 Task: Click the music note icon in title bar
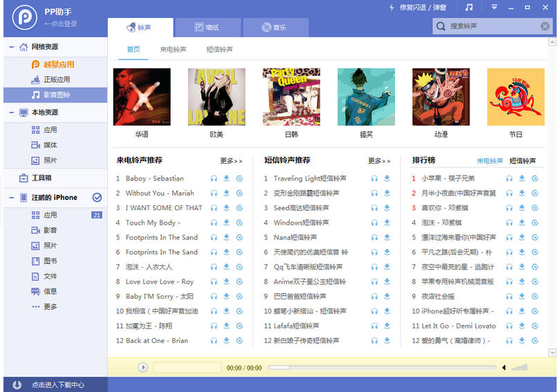[469, 7]
